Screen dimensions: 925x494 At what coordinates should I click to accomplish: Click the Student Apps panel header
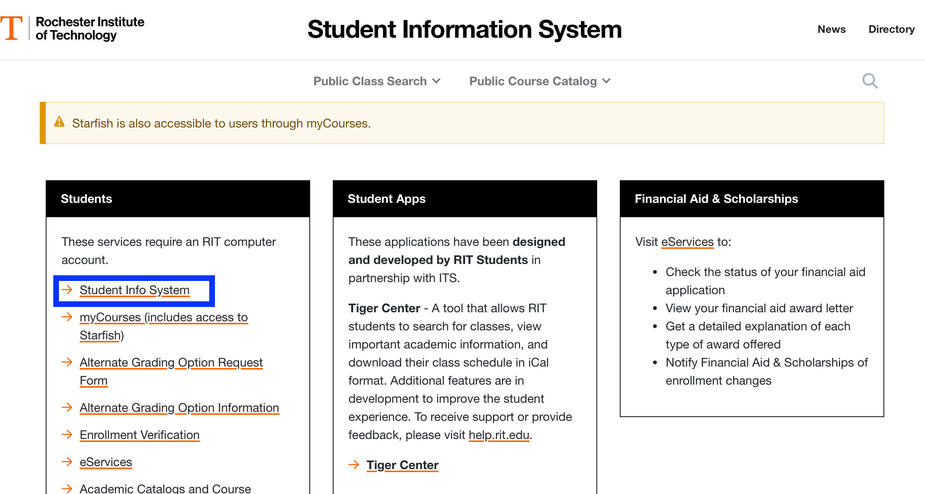pos(465,199)
